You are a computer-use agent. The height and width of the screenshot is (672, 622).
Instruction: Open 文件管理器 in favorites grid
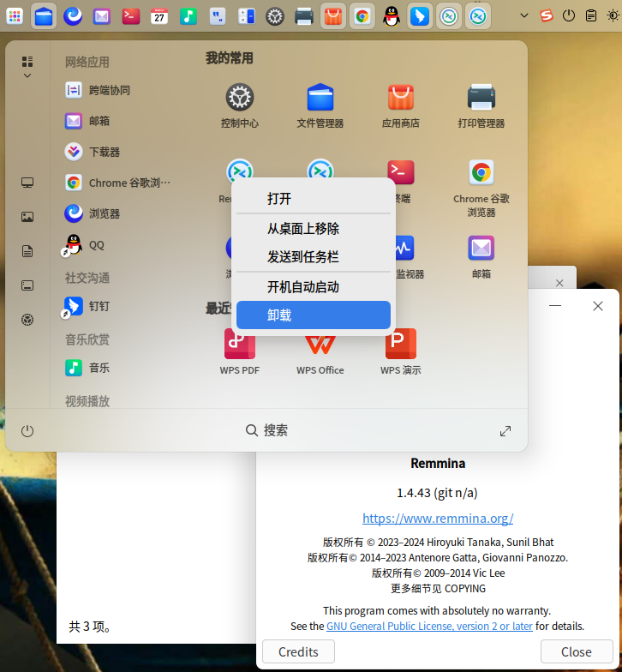pyautogui.click(x=320, y=105)
